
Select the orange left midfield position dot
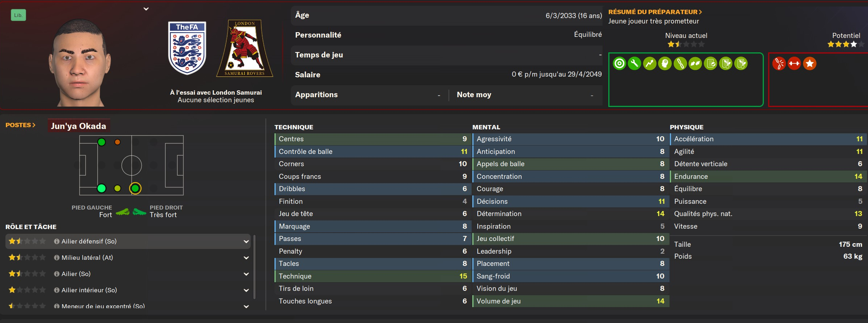pyautogui.click(x=118, y=142)
